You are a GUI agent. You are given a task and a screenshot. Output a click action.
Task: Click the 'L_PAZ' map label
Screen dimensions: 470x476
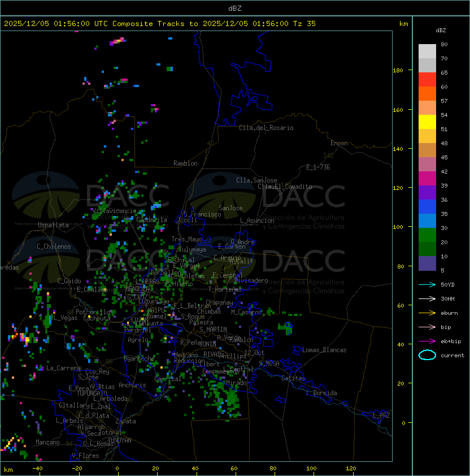(382, 416)
